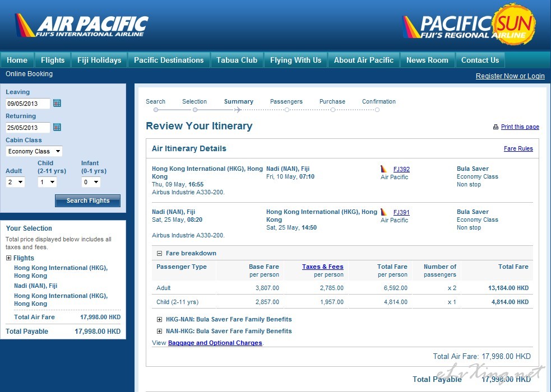Click the Adult base fare 3,807.00

[x=267, y=288]
